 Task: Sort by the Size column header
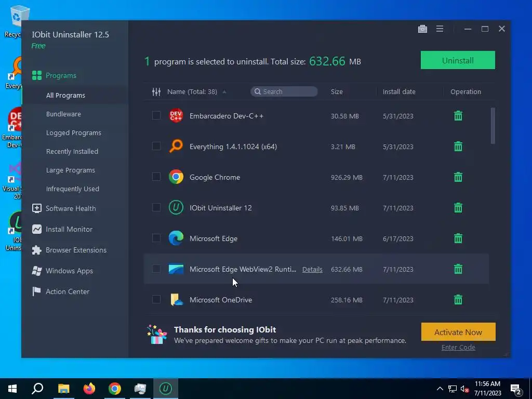(x=337, y=91)
